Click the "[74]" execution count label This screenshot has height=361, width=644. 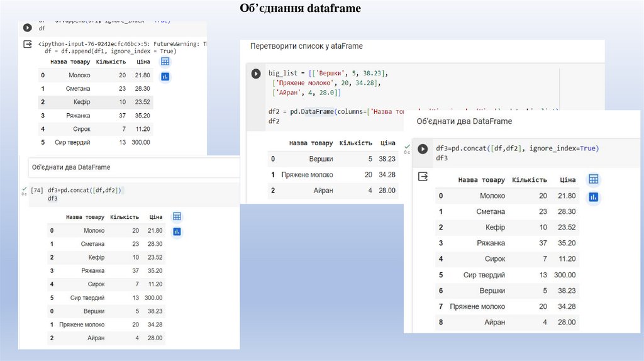[37, 190]
